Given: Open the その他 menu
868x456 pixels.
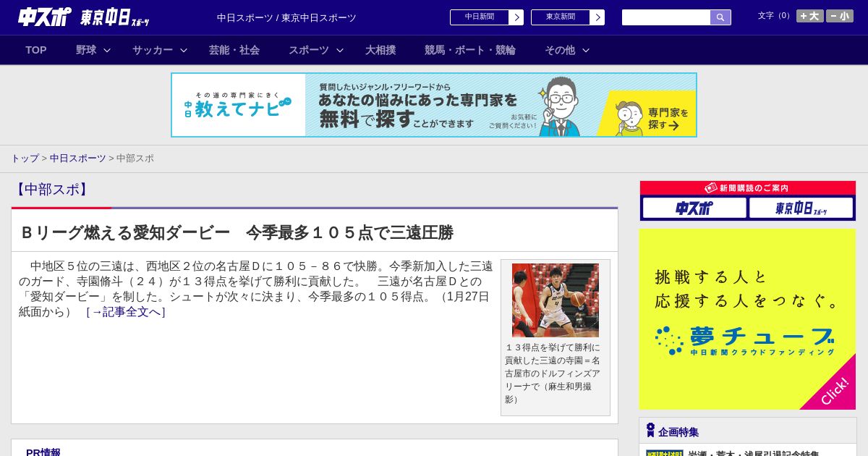Looking at the screenshot, I should coord(560,50).
